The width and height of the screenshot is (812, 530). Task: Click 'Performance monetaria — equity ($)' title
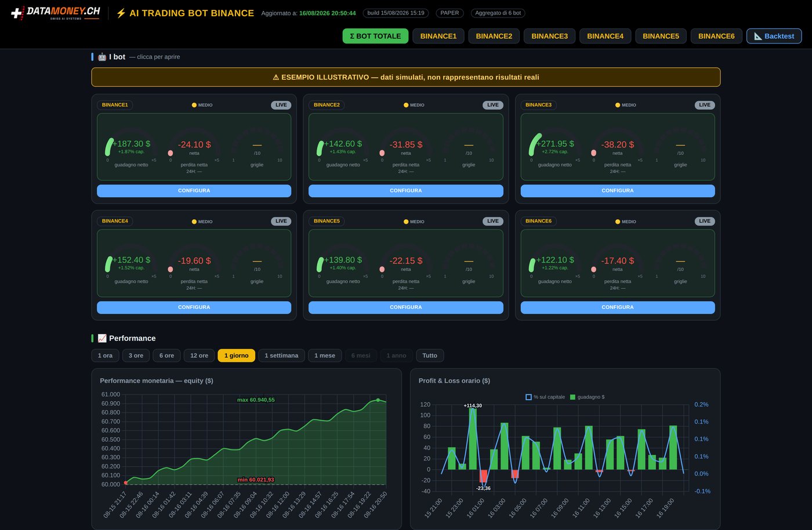click(157, 381)
